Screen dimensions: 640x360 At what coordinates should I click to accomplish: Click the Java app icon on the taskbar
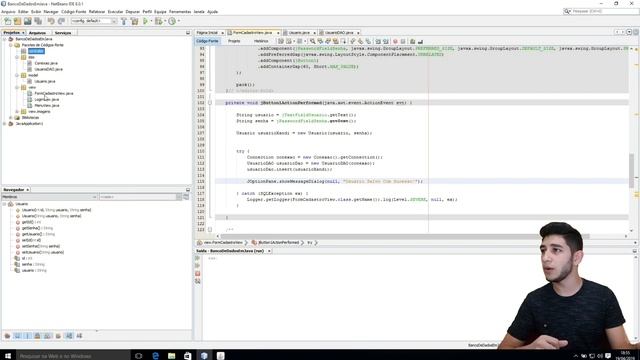tap(220, 356)
